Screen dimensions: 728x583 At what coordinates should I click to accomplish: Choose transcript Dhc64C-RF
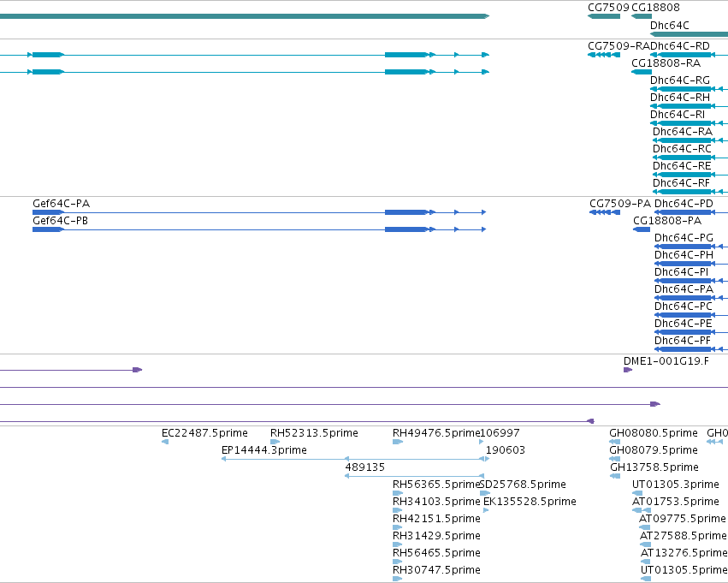[x=681, y=183]
